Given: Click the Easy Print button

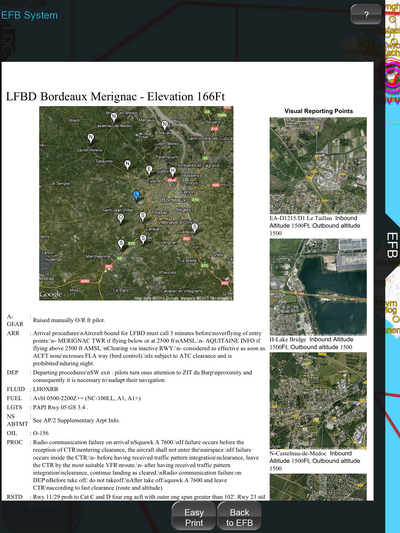Looking at the screenshot, I should click(194, 517).
